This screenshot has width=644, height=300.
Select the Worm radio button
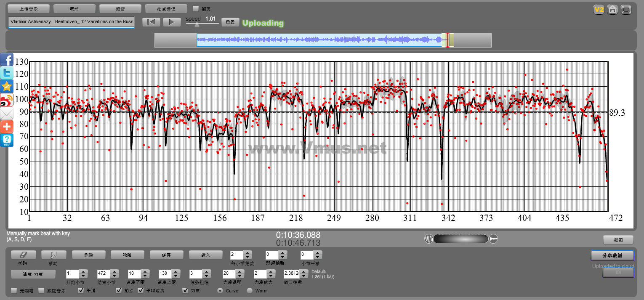click(x=250, y=290)
